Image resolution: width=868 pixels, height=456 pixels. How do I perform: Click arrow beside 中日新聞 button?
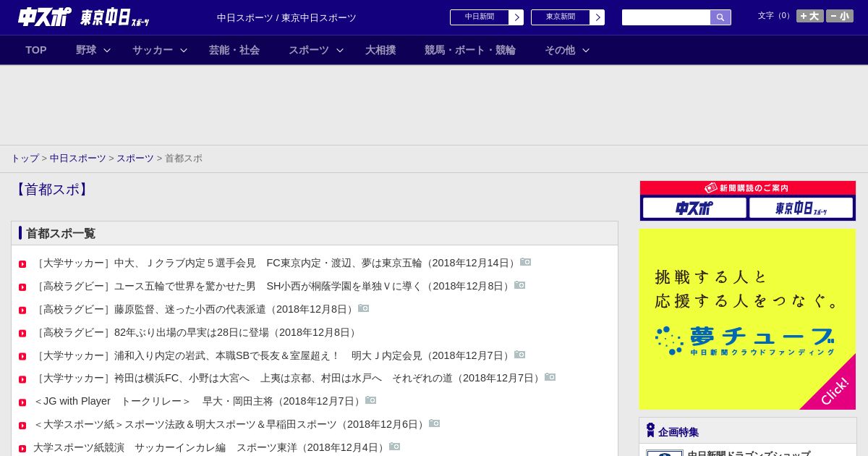pos(516,17)
